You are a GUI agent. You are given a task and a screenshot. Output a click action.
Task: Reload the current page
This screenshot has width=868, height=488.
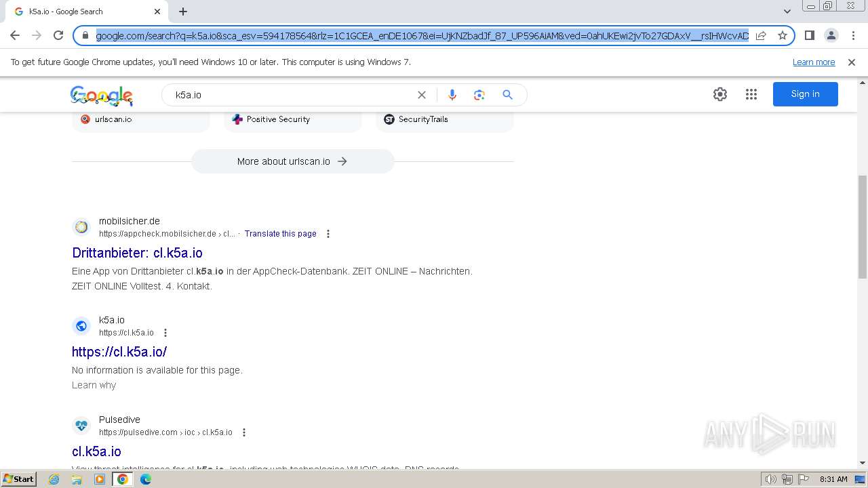[x=58, y=35]
